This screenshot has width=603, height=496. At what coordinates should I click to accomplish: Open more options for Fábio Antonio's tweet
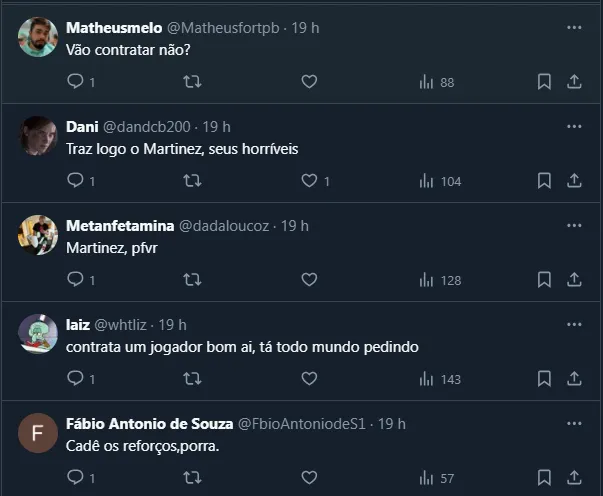[574, 424]
